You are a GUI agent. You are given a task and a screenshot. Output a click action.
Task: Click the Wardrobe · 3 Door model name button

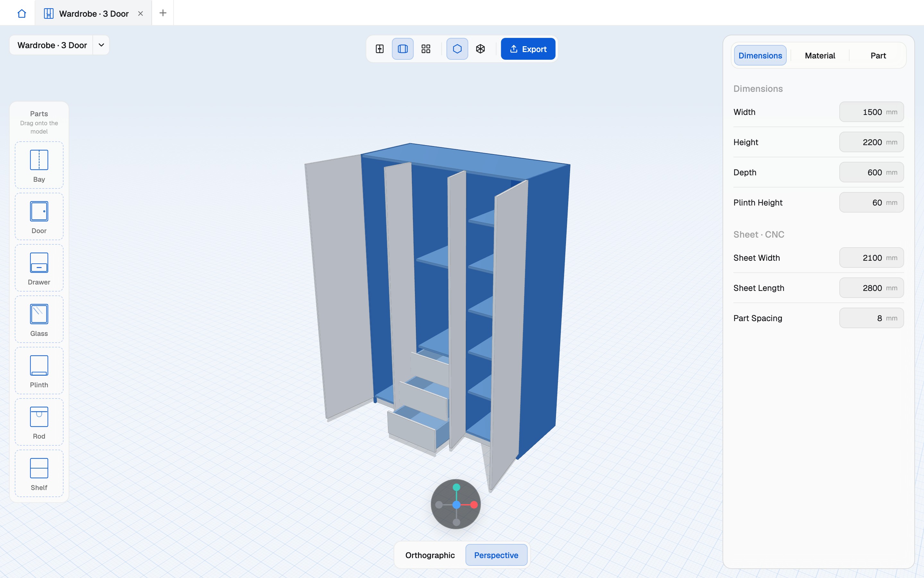pos(52,45)
